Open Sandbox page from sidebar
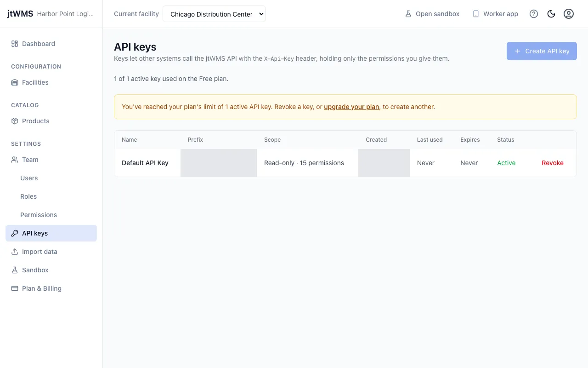This screenshot has width=588, height=368. (x=51, y=270)
